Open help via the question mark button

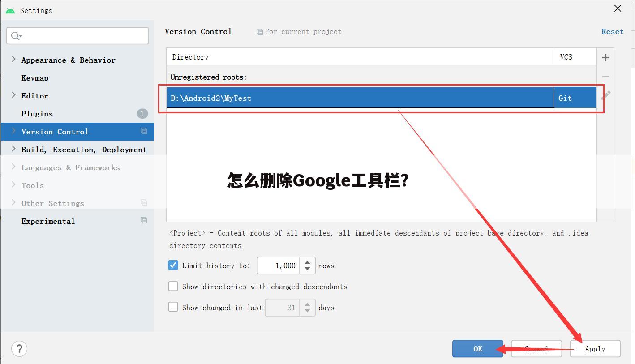[19, 349]
